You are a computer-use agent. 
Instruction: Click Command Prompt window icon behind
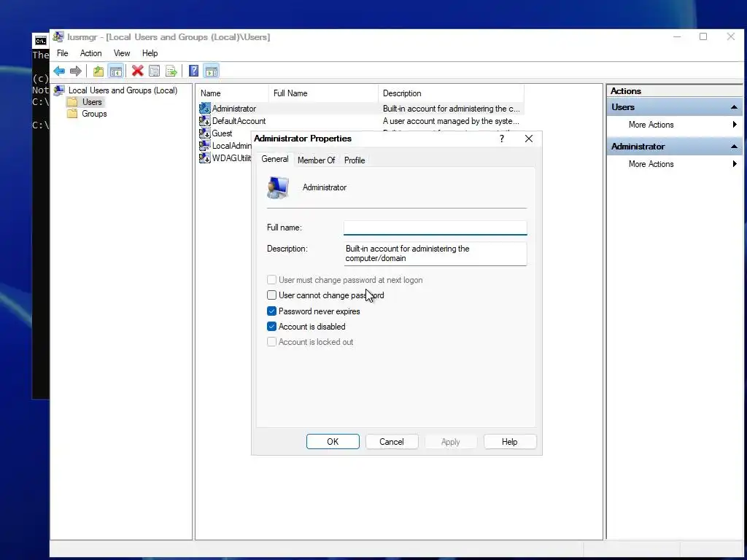pos(41,41)
